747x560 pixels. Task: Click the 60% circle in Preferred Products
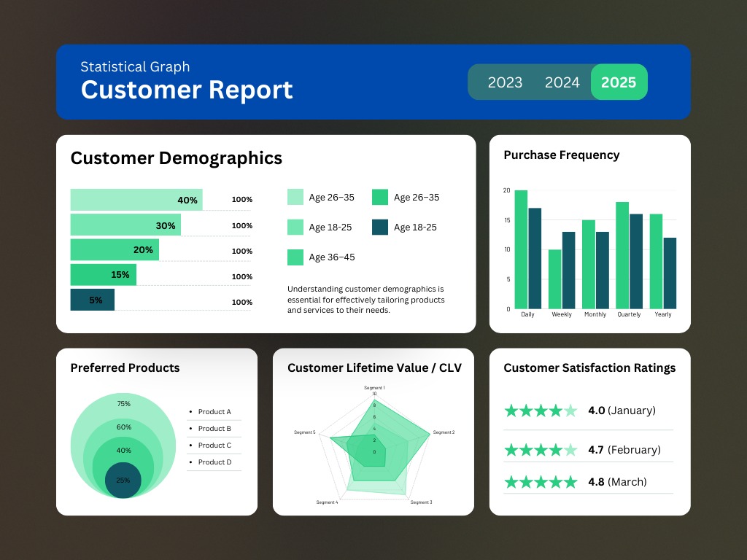[x=123, y=427]
